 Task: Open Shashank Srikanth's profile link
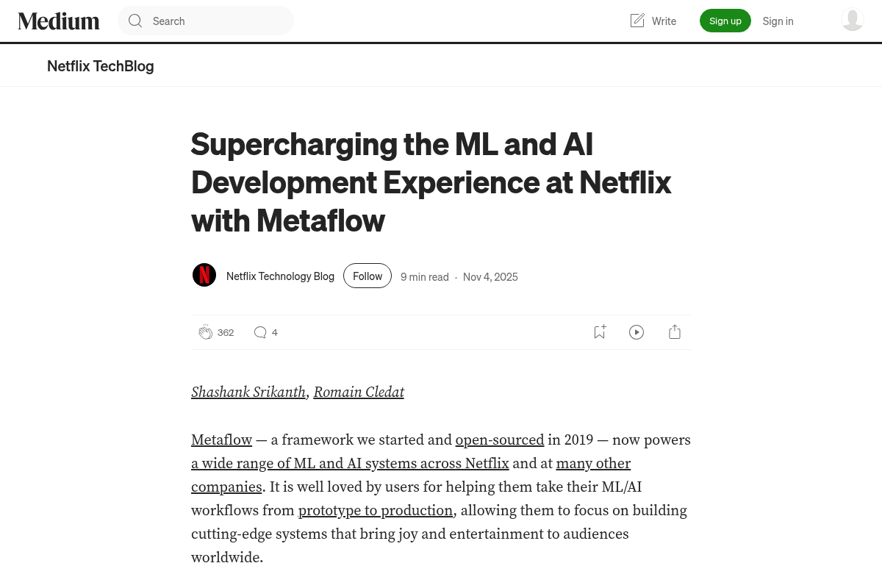point(248,392)
